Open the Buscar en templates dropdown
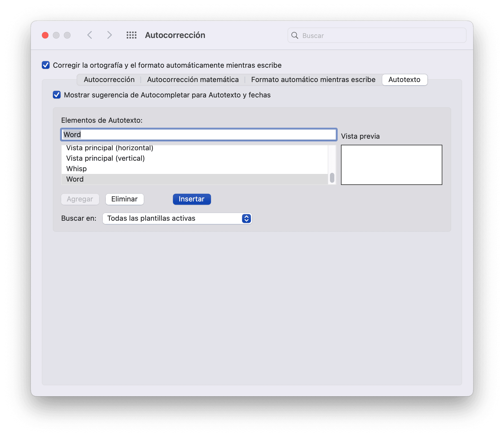The width and height of the screenshot is (504, 437). click(177, 218)
